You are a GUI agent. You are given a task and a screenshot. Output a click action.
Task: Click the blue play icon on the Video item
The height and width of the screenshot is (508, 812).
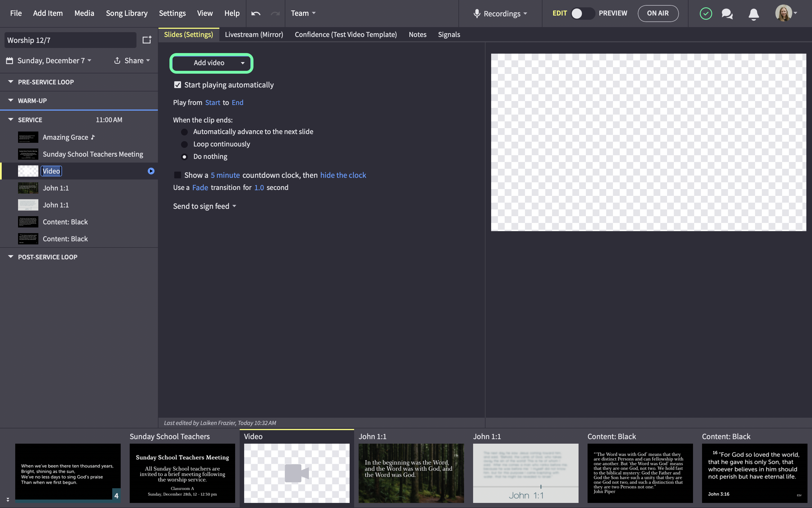151,171
